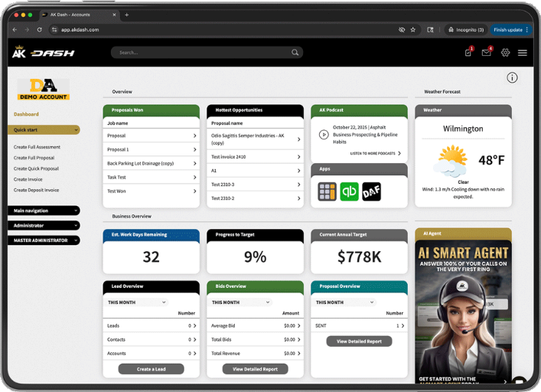Open the tasks checklist icon with badge
The width and height of the screenshot is (541, 392).
tap(468, 53)
